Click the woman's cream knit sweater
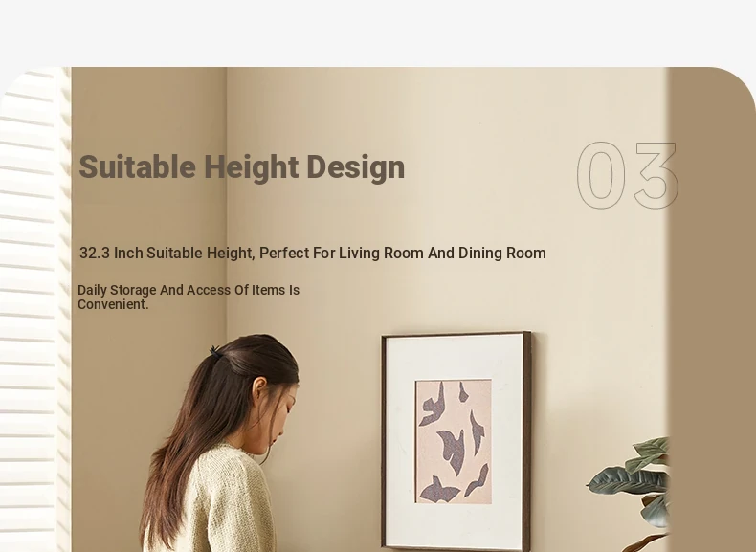This screenshot has width=756, height=552. tap(212, 501)
